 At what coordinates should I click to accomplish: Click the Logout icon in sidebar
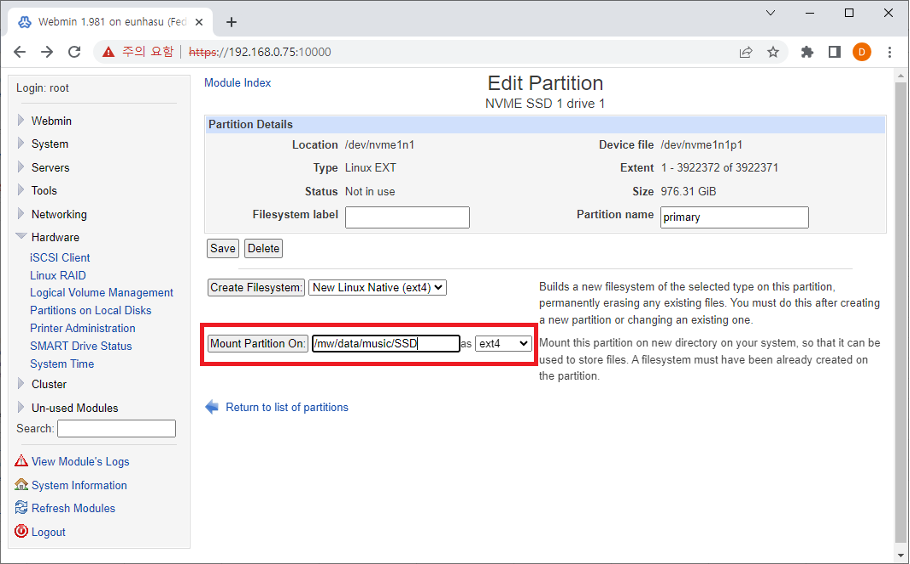[x=21, y=532]
